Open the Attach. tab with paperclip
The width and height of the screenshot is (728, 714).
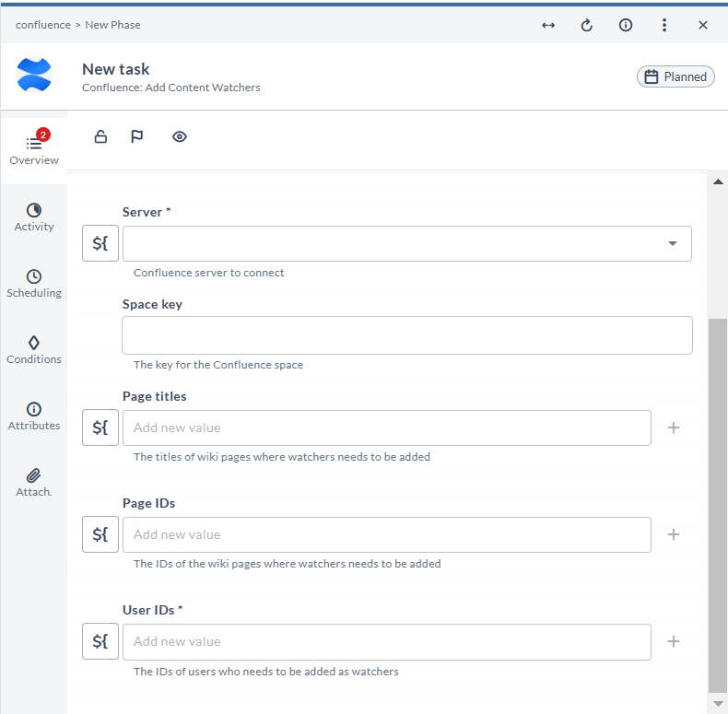pyautogui.click(x=34, y=483)
